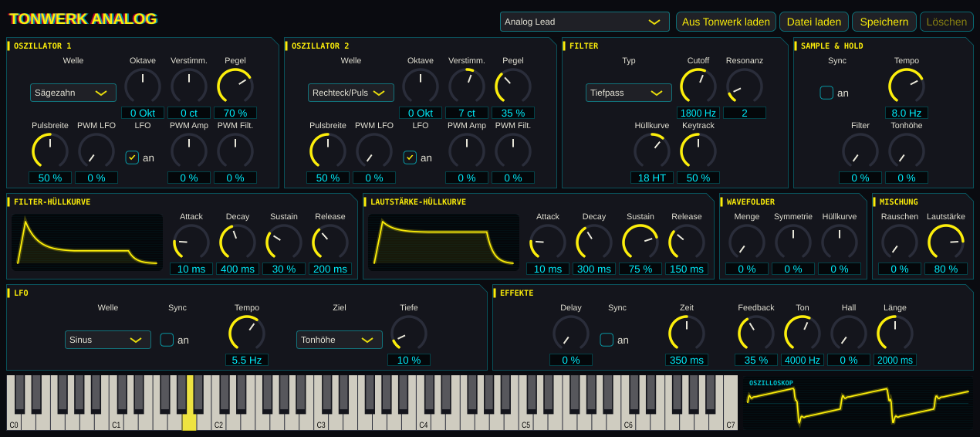Viewport: 980px width, 437px height.
Task: Click the LFO Tiefe knob
Action: click(409, 334)
